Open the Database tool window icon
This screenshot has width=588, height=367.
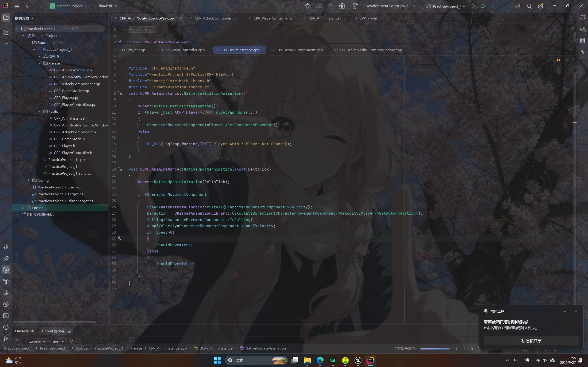click(582, 41)
